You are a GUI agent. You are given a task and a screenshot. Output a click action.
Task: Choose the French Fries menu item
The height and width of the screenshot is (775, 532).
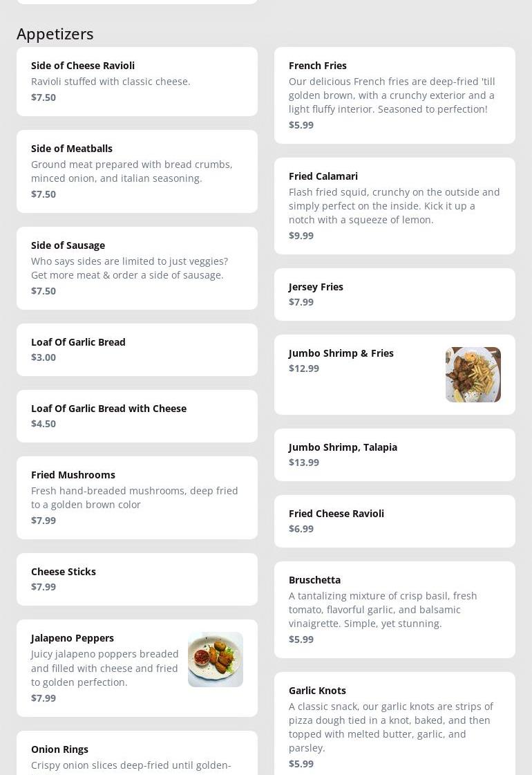[395, 95]
